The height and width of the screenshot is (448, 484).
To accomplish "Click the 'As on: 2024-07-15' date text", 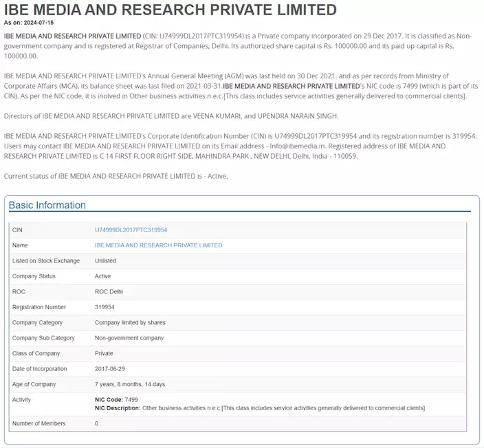I will tap(28, 23).
